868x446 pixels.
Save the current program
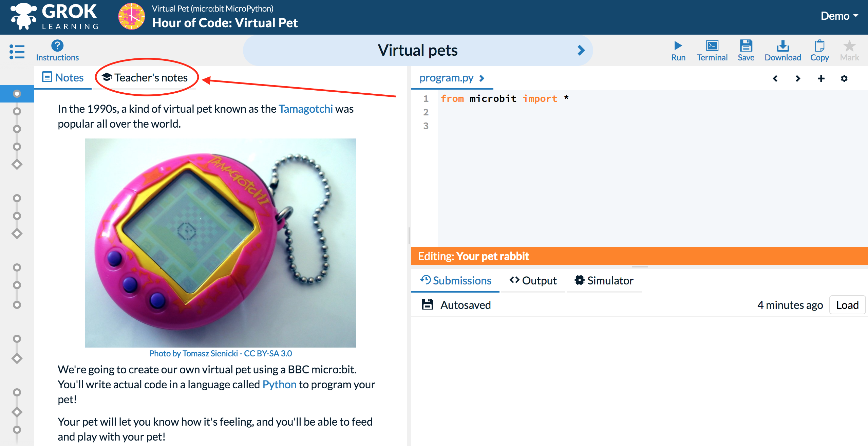pyautogui.click(x=745, y=50)
